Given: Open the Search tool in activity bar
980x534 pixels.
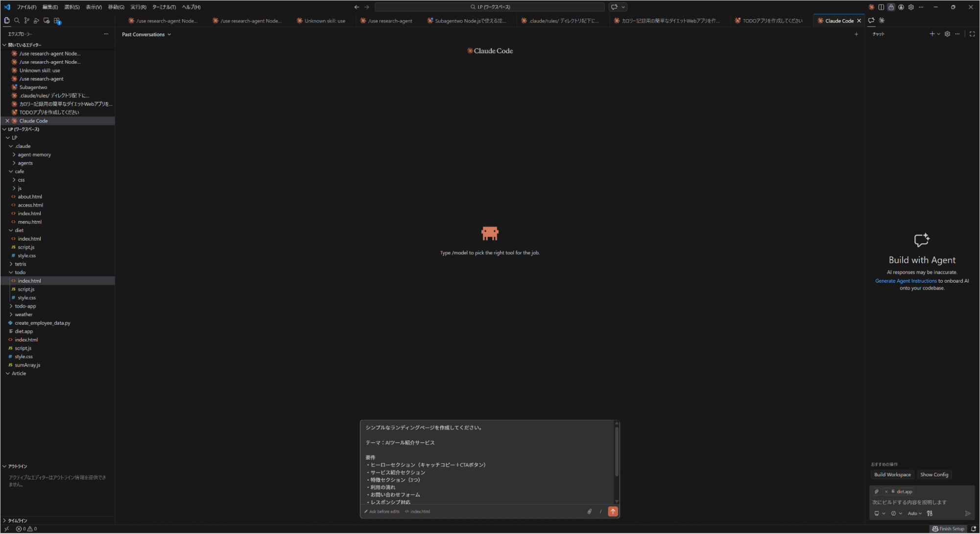Looking at the screenshot, I should pos(17,21).
